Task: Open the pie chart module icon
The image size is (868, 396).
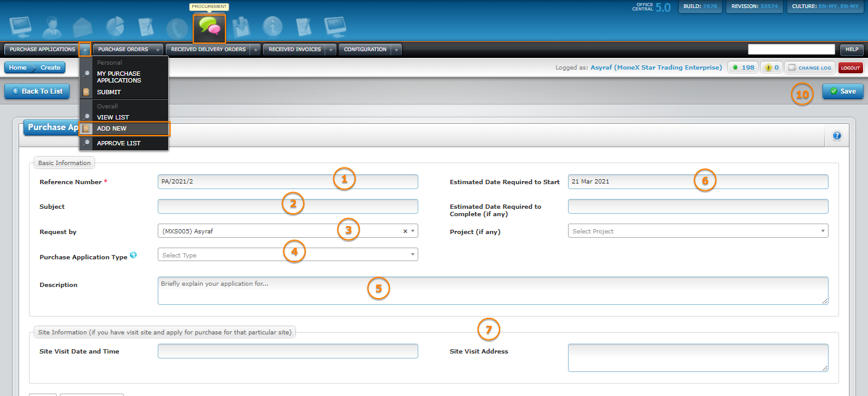Action: [x=115, y=27]
